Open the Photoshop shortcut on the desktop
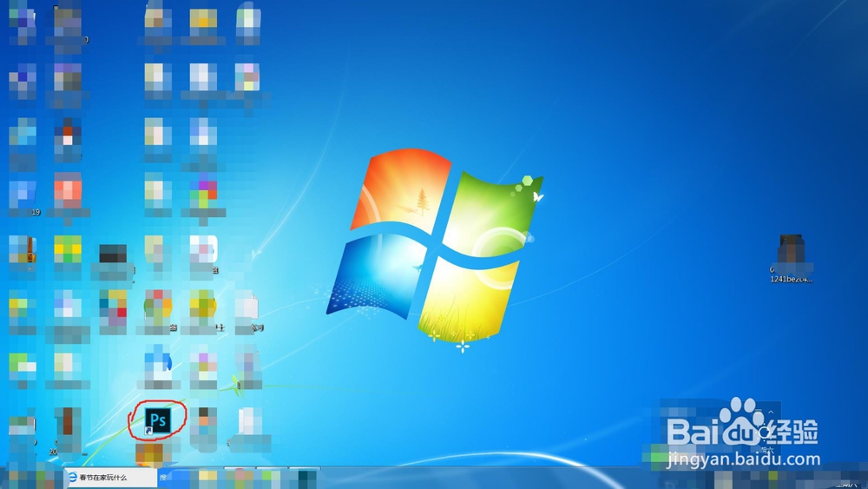This screenshot has height=489, width=868. tap(158, 421)
